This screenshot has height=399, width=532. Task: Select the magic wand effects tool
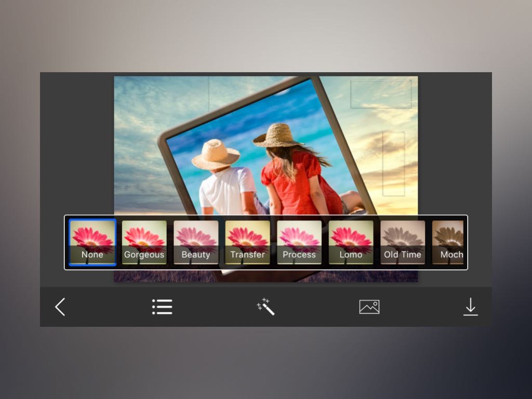(x=265, y=307)
